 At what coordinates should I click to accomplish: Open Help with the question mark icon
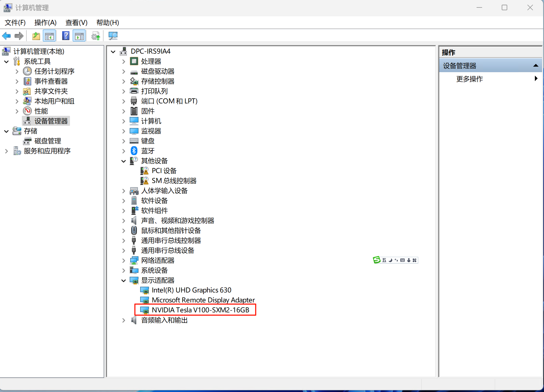[x=66, y=36]
